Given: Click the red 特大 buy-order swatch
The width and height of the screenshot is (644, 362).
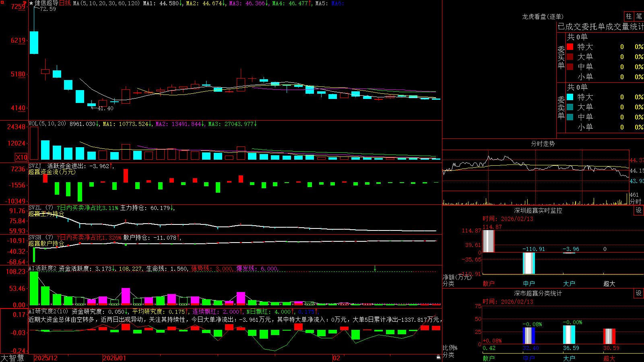Looking at the screenshot, I should pyautogui.click(x=570, y=47).
